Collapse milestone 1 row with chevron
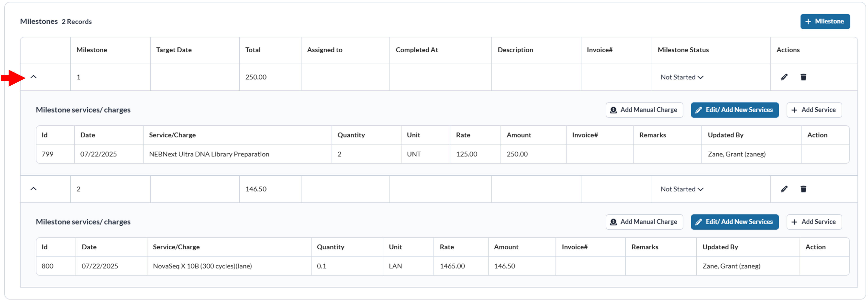The width and height of the screenshot is (868, 300). 33,77
